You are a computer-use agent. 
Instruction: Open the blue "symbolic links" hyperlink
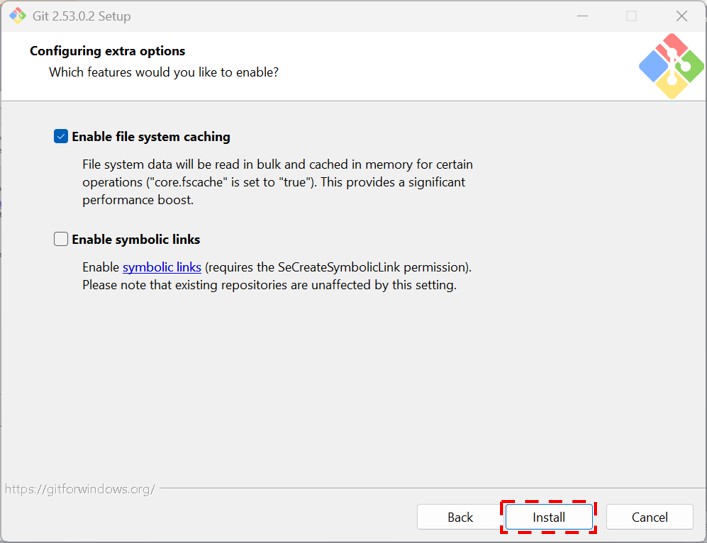(162, 268)
